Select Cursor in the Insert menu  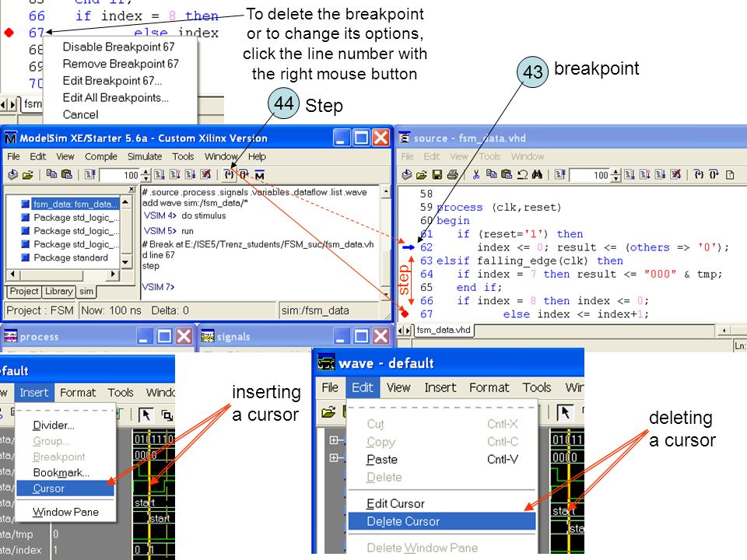point(65,488)
